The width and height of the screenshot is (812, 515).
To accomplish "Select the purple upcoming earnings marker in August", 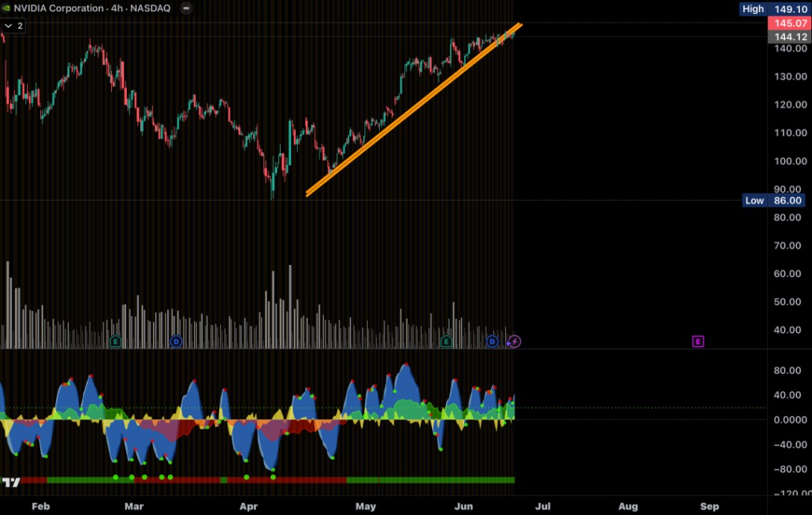I will [698, 341].
